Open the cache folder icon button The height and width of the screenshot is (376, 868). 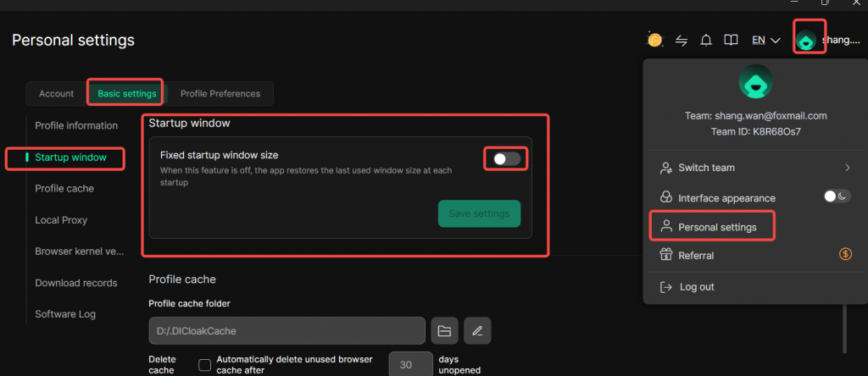[444, 331]
